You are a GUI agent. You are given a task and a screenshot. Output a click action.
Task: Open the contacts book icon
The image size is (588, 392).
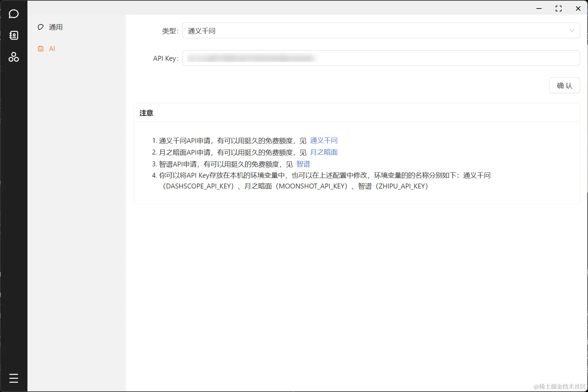pos(14,35)
